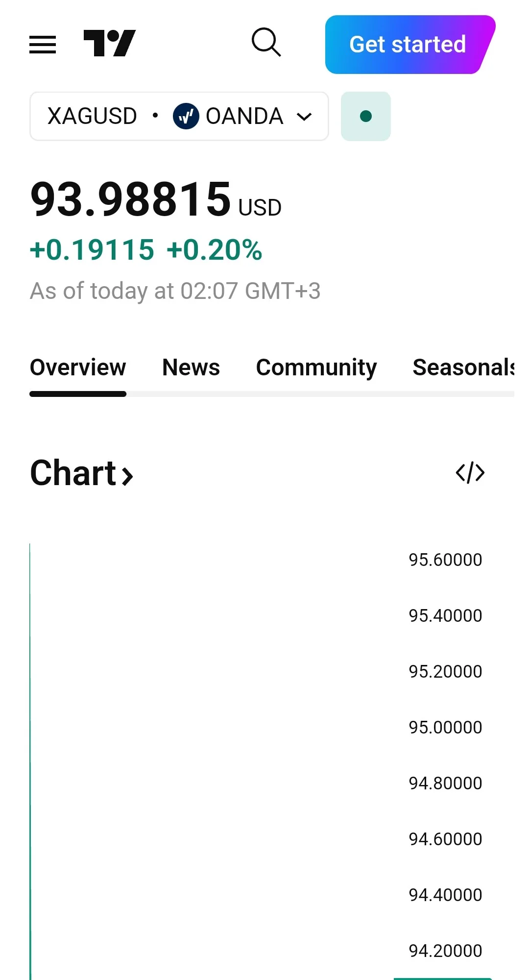Open the Seasonals tab

(463, 367)
